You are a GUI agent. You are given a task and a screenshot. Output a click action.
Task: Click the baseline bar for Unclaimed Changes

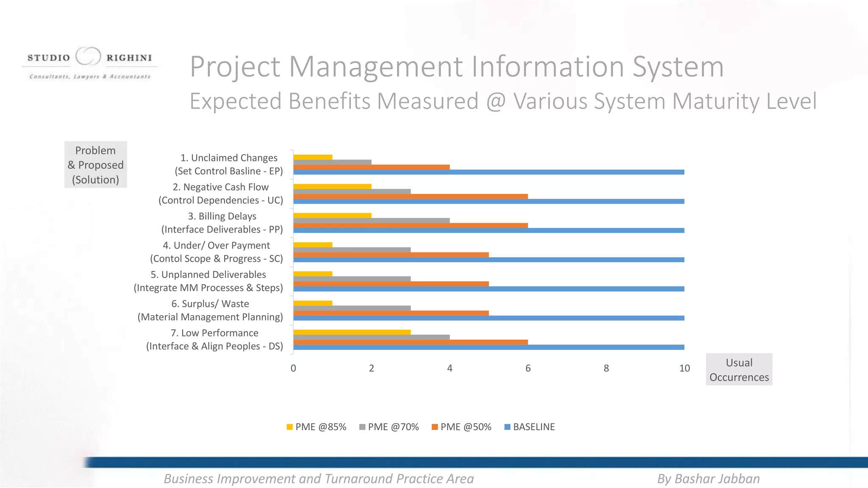pos(489,172)
